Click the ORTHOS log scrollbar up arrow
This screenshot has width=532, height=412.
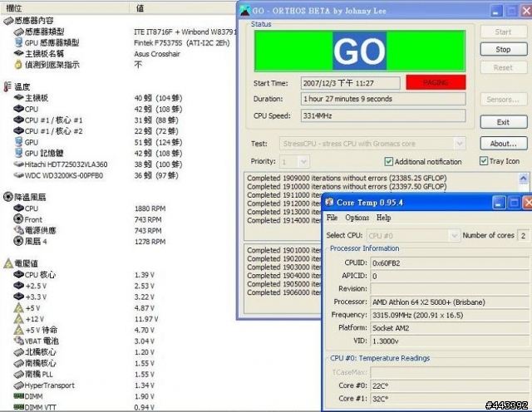pos(524,178)
